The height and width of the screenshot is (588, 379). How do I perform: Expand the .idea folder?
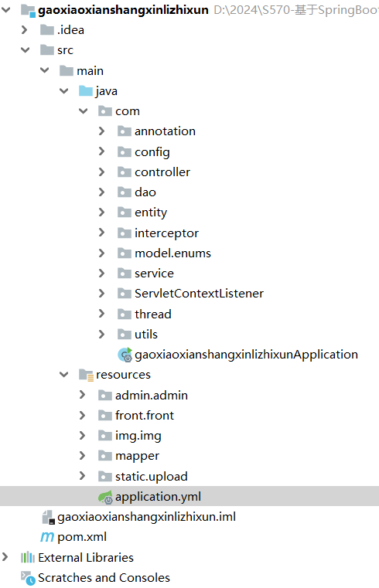[24, 29]
